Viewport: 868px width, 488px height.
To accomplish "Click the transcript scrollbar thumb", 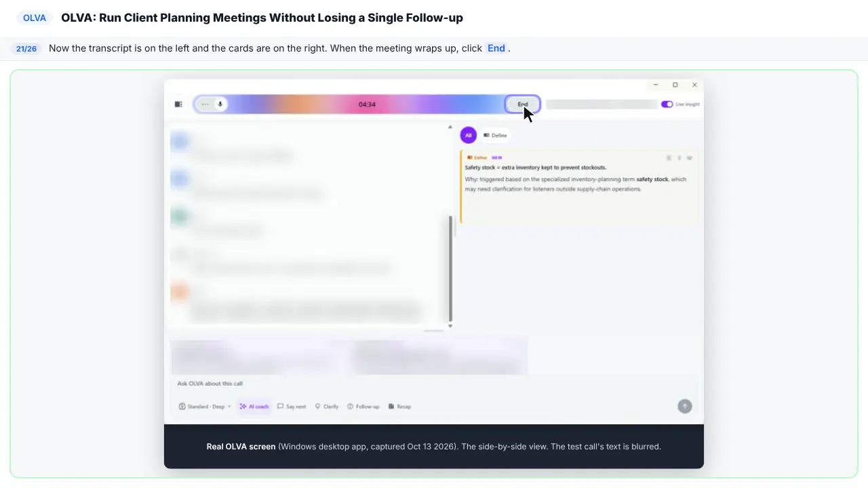I will click(450, 268).
